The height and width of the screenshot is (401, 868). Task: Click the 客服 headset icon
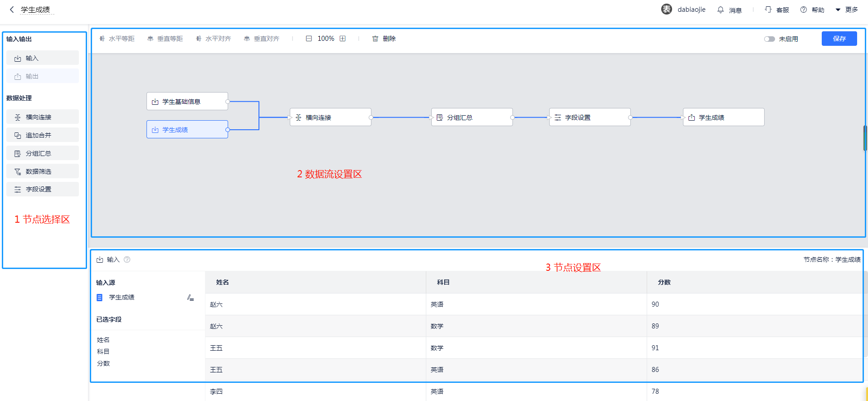[768, 10]
